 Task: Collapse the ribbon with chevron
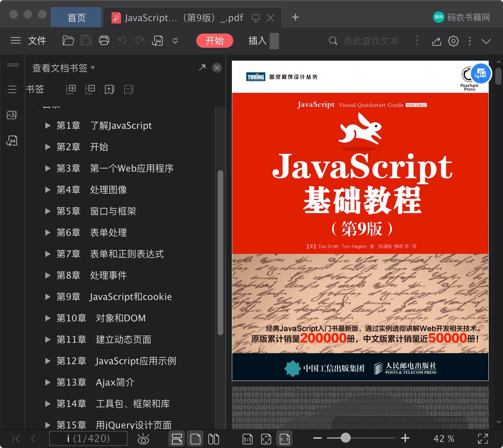pyautogui.click(x=486, y=41)
